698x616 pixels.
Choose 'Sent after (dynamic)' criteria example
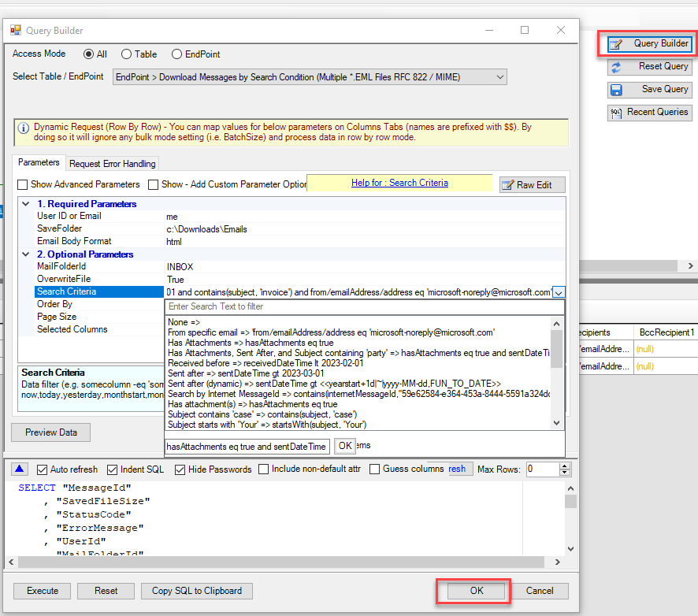tap(334, 384)
